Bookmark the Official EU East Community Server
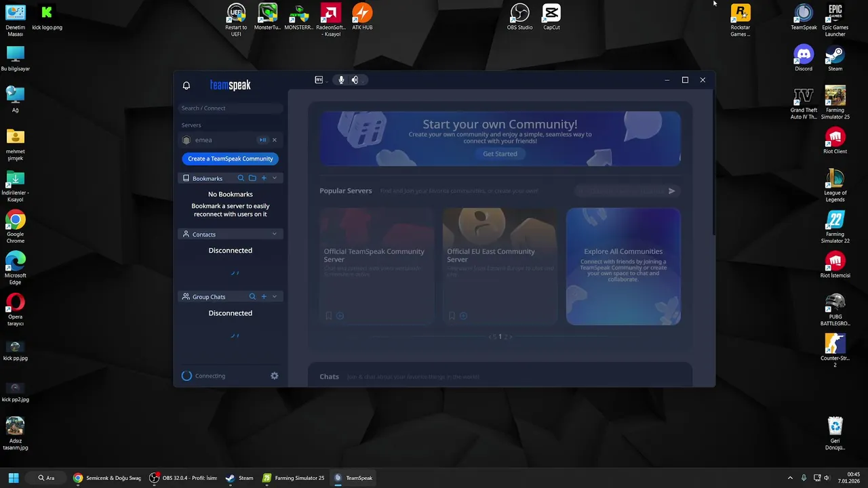The image size is (868, 488). click(x=452, y=316)
